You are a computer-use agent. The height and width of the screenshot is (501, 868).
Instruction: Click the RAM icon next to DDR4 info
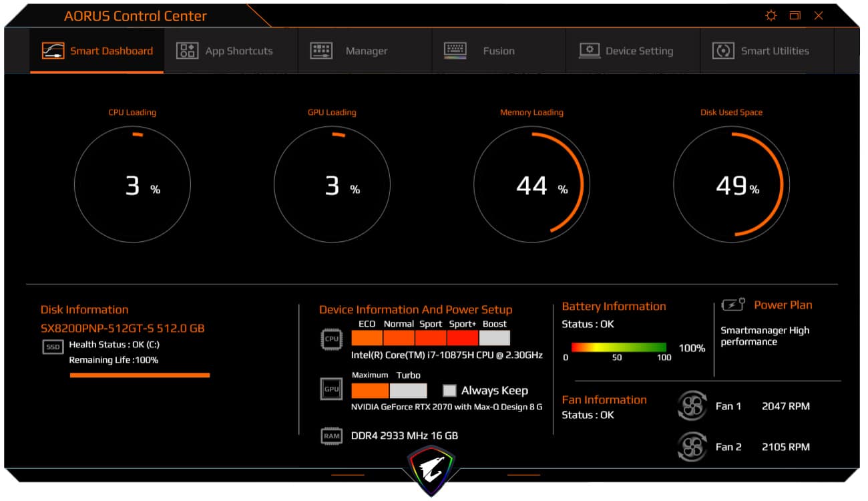click(x=332, y=435)
